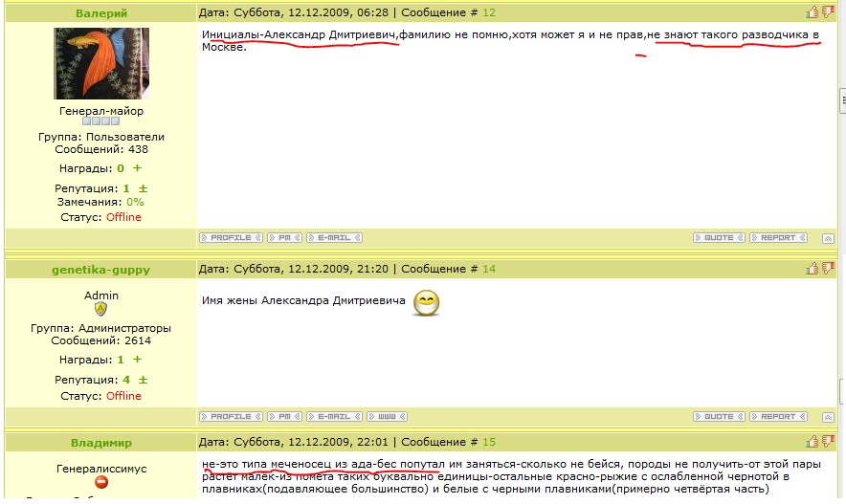The width and height of the screenshot is (846, 504).
Task: Give thumbs down to message 12
Action: point(828,11)
